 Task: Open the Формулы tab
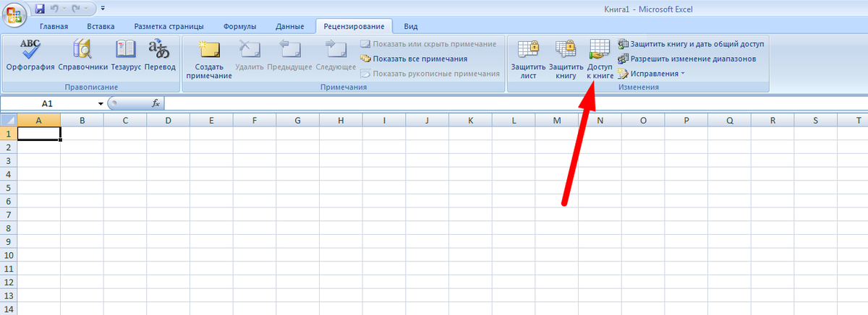pyautogui.click(x=239, y=27)
